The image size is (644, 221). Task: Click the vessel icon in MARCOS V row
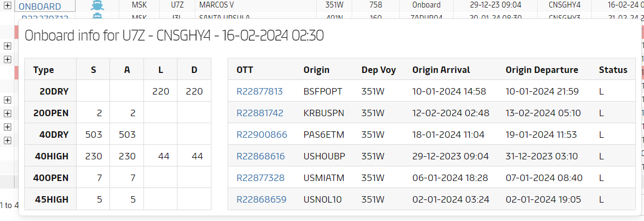click(97, 5)
